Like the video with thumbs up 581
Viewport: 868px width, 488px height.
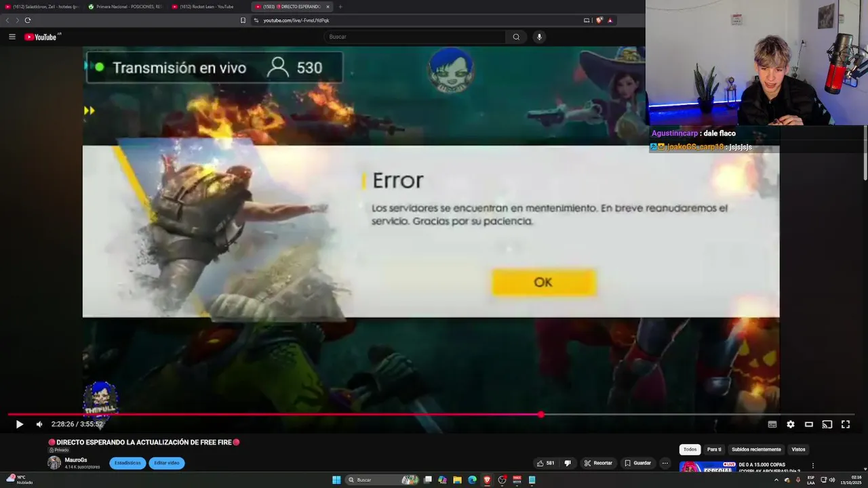pyautogui.click(x=546, y=463)
